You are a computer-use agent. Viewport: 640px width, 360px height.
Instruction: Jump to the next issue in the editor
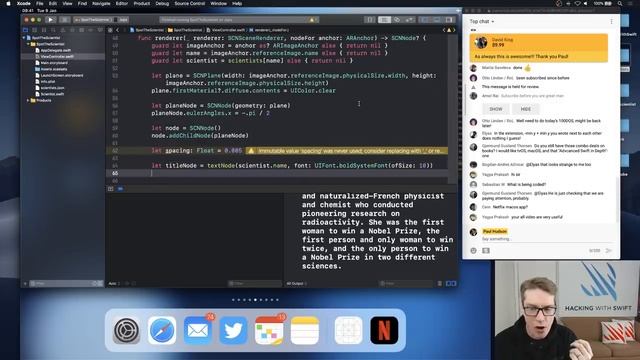point(454,30)
